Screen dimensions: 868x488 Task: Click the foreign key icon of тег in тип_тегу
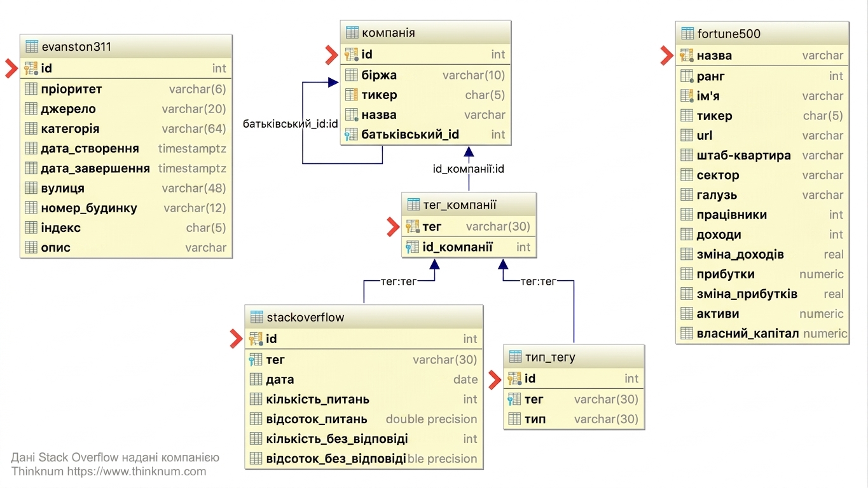click(x=515, y=399)
